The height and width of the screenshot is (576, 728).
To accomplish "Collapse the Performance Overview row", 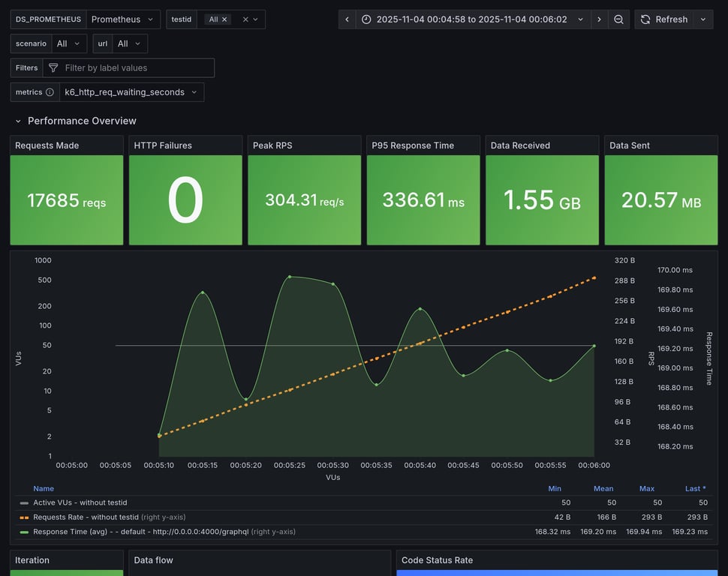I will pos(18,121).
